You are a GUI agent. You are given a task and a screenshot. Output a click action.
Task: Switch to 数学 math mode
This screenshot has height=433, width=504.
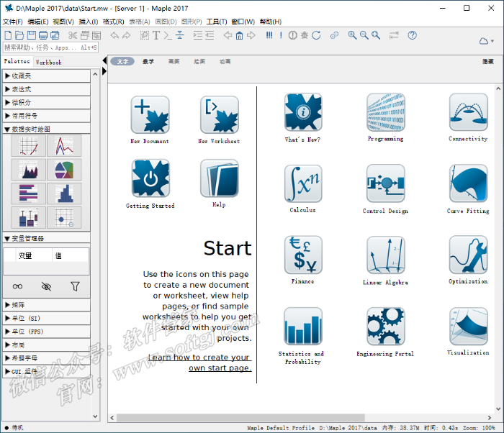148,61
